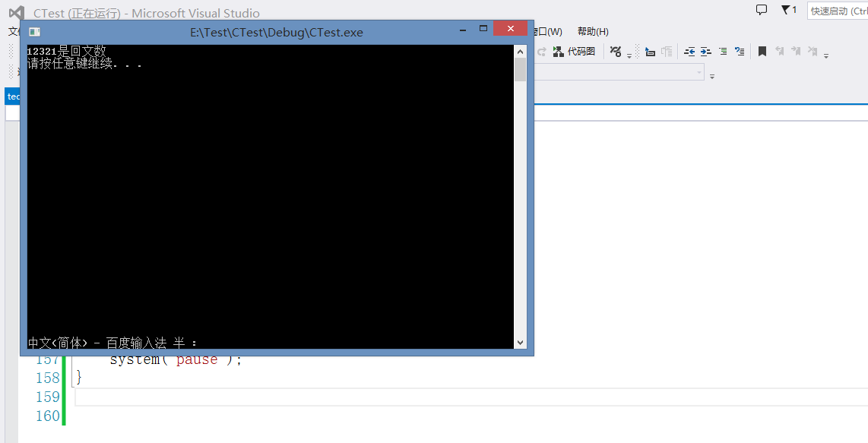
Task: Click the 'pause' string in system call
Action: [x=197, y=360]
